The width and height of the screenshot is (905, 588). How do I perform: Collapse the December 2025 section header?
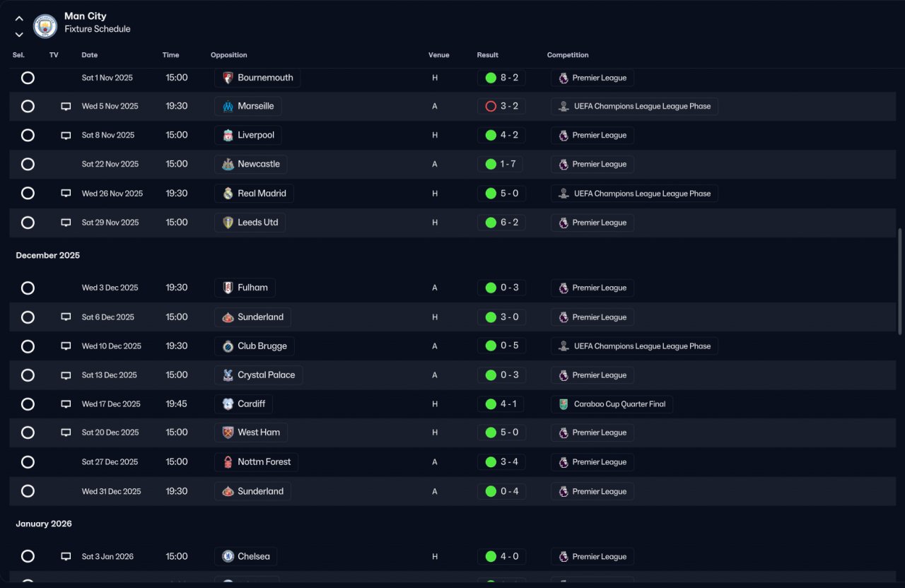tap(48, 256)
